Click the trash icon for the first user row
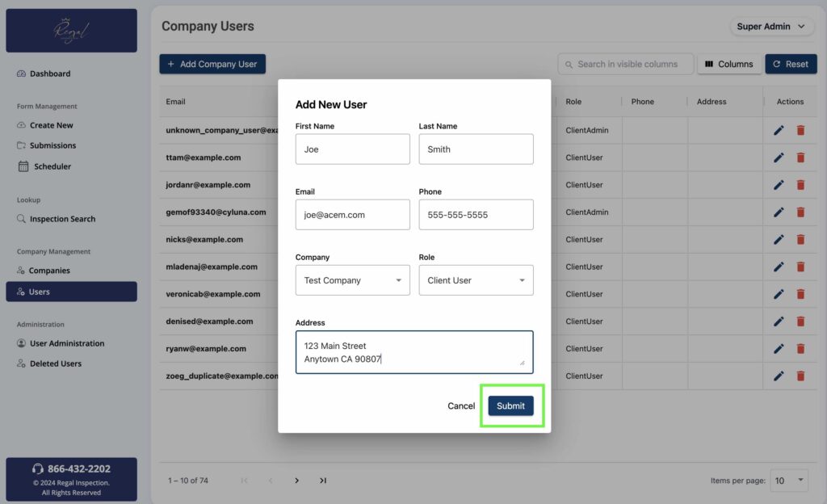Screen dimensions: 827x504 800,130
